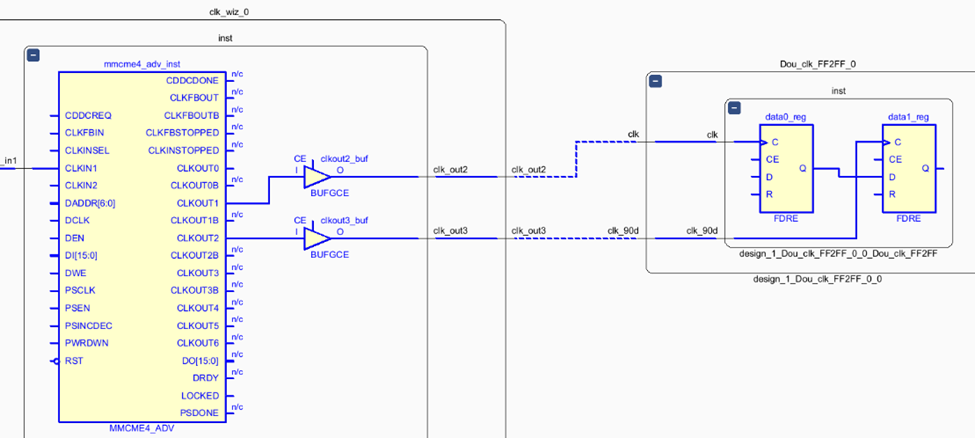Collapse the inner inst block containing data0_reg

point(733,108)
